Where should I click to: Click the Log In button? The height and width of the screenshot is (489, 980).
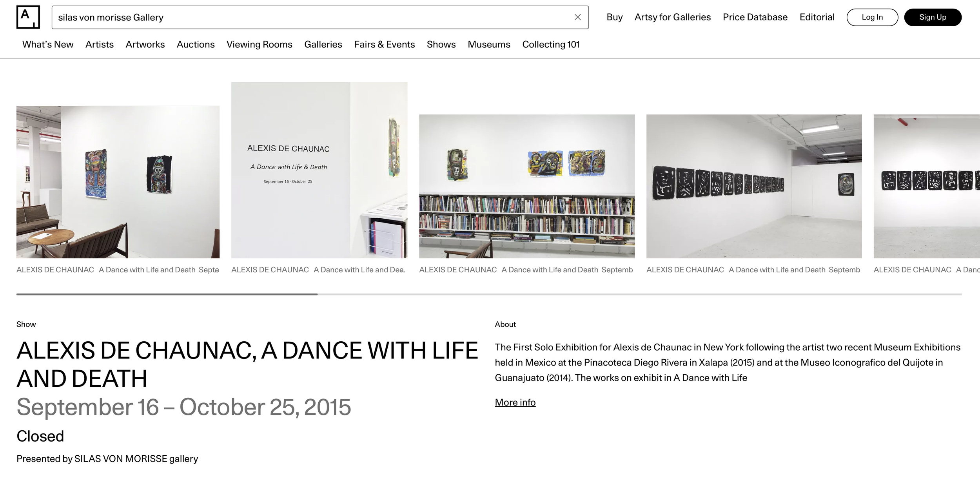tap(872, 17)
